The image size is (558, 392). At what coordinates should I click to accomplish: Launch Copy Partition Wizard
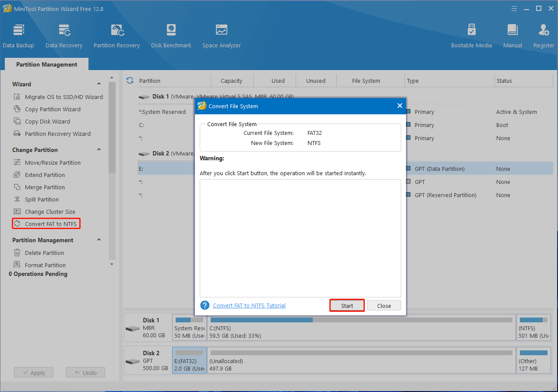[47, 109]
